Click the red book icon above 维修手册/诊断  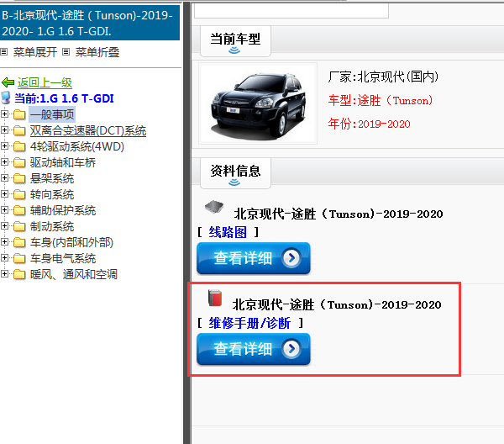tap(215, 299)
